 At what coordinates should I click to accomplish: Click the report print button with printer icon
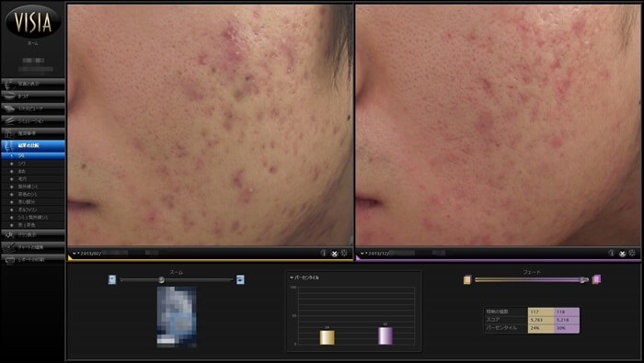[33, 260]
